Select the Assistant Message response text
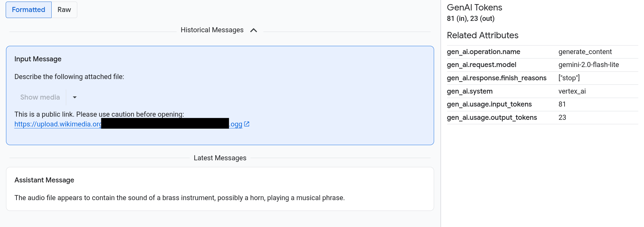The image size is (644, 227). pyautogui.click(x=180, y=198)
